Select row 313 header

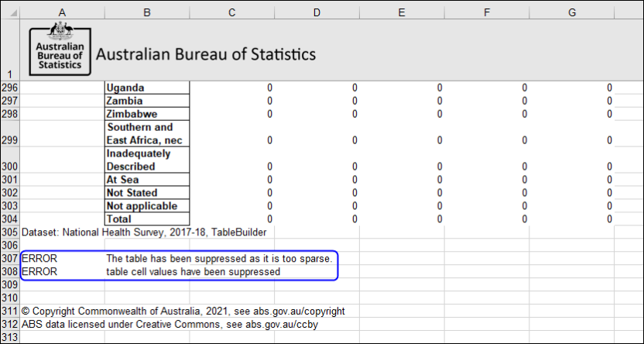coord(10,338)
